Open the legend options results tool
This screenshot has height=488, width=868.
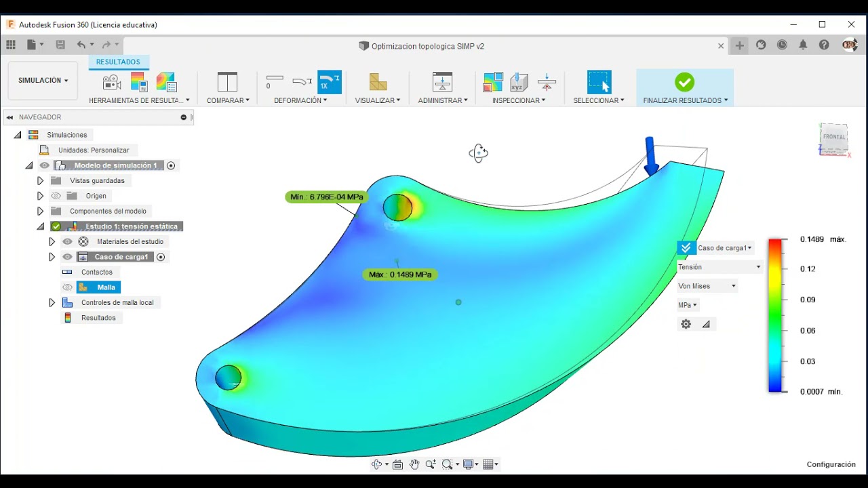tap(139, 82)
